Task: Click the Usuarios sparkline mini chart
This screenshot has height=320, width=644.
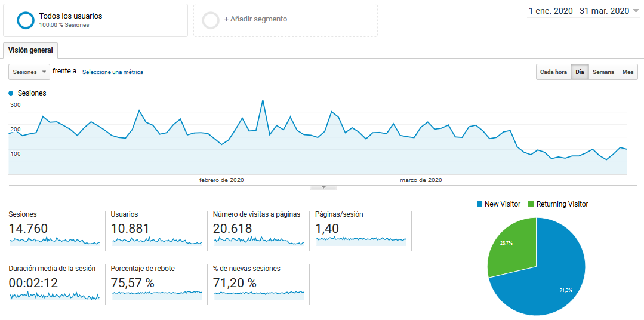Action: pos(157,241)
